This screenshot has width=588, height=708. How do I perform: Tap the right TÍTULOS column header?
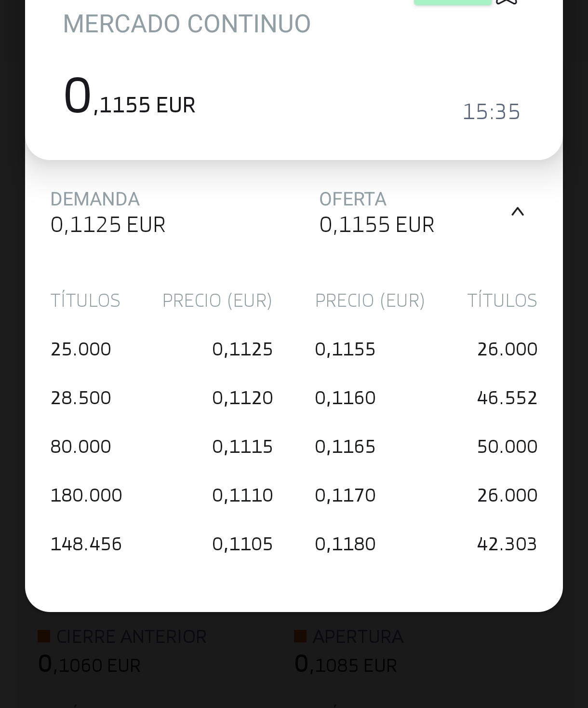502,300
